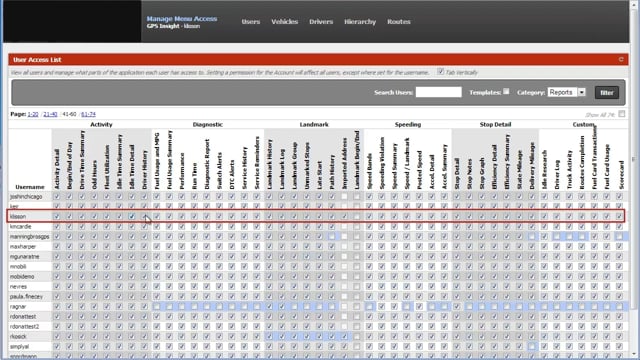Toggle Service Reminders for paula.finezey
This screenshot has width=640, height=360.
click(x=256, y=296)
